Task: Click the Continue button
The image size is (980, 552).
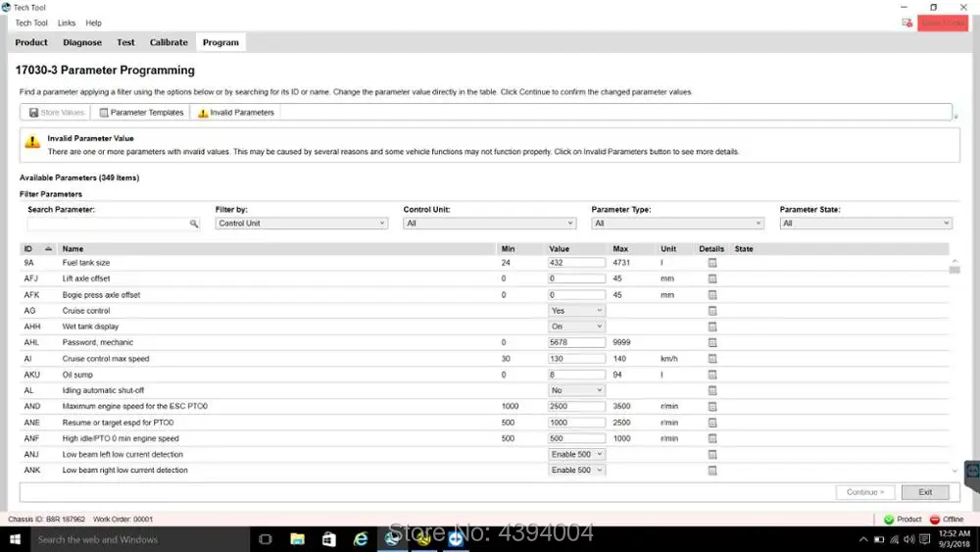Action: (865, 492)
